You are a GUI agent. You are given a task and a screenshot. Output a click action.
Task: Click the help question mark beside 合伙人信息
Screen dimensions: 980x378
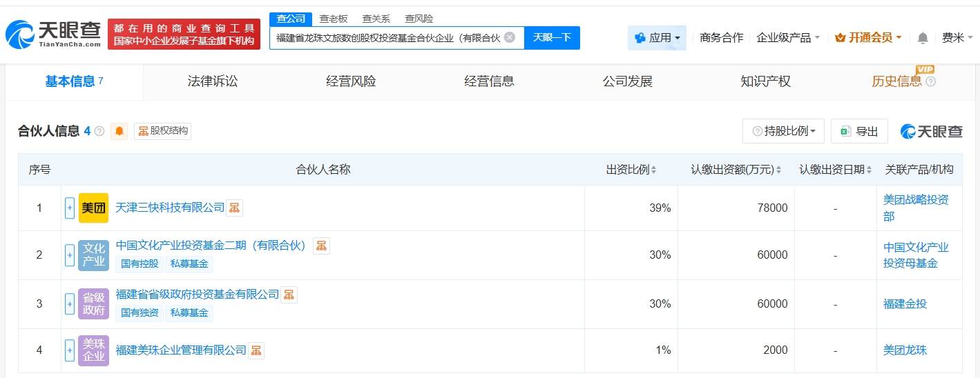99,131
